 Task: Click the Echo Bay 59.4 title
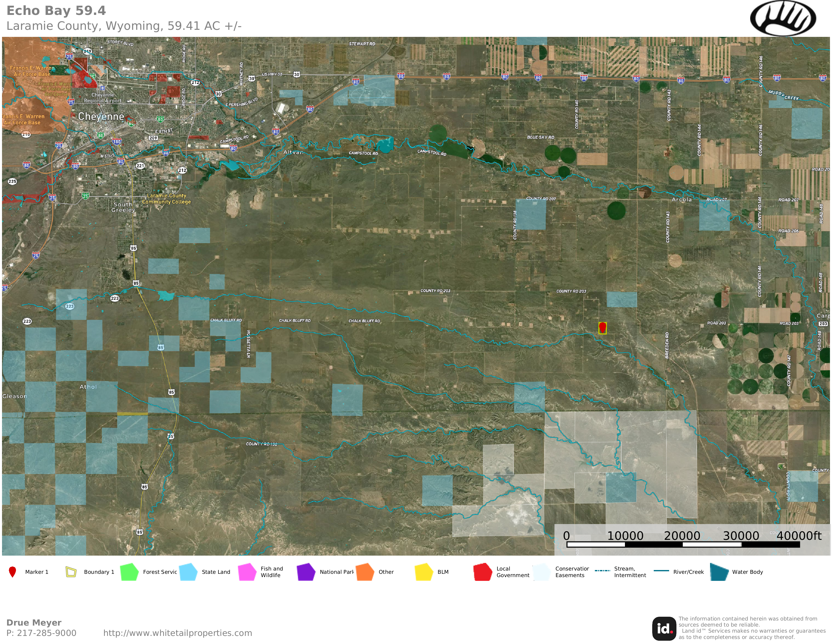pyautogui.click(x=56, y=11)
